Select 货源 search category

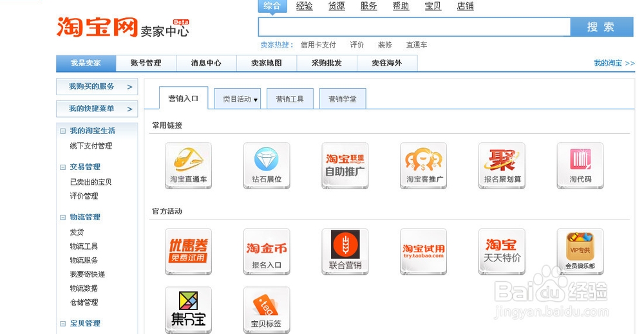(x=337, y=6)
